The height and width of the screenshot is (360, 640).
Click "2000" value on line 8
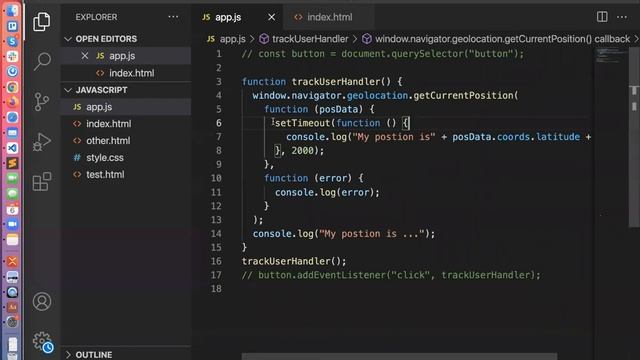302,151
